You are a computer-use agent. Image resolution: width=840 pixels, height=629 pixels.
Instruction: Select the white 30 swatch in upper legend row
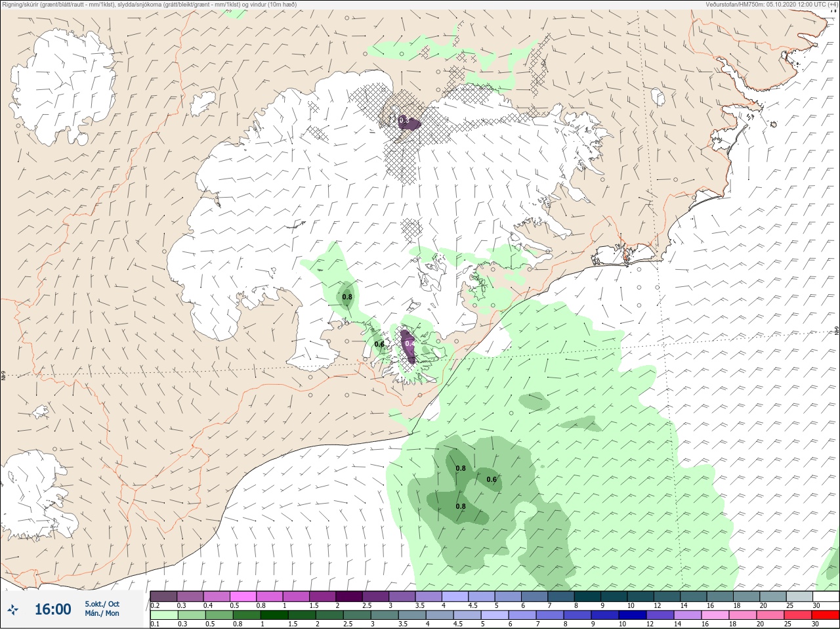pos(826,596)
